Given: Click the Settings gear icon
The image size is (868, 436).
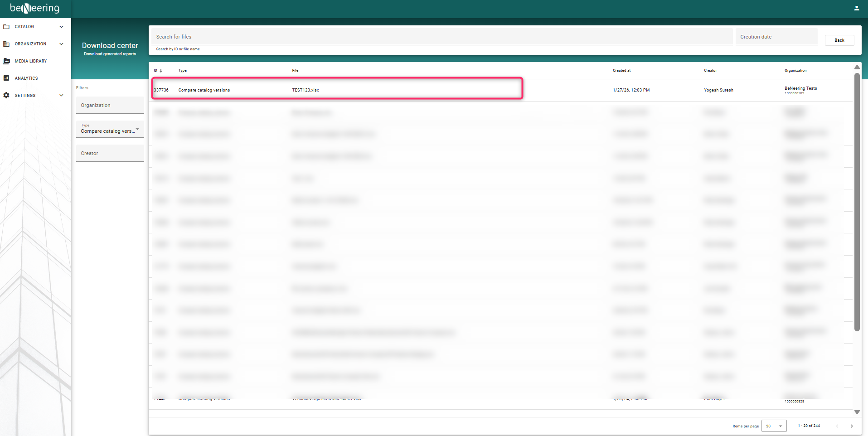Looking at the screenshot, I should pyautogui.click(x=6, y=96).
